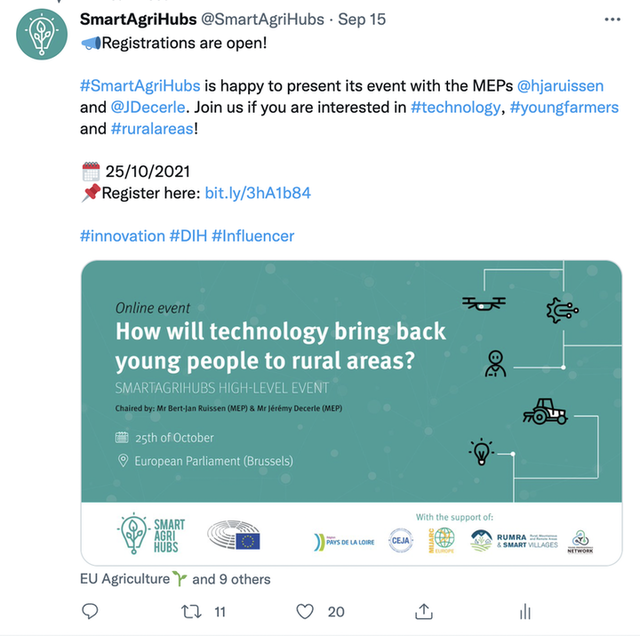
Task: Open the #ruralareas hashtag
Action: [152, 129]
